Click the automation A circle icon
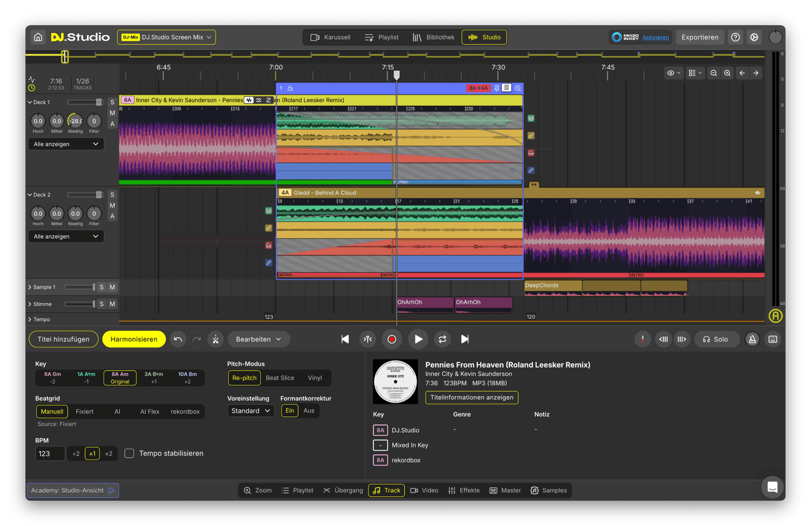This screenshot has height=526, width=812. [x=775, y=315]
